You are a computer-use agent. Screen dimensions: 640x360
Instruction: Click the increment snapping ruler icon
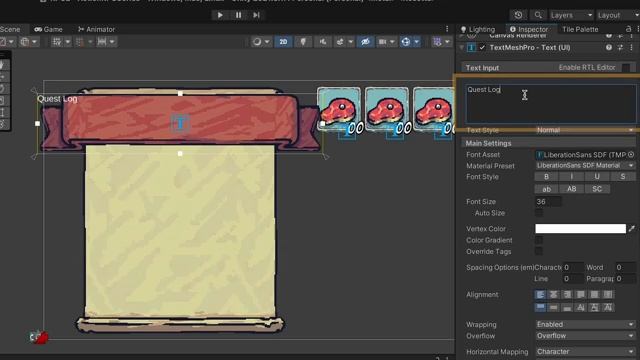click(102, 42)
